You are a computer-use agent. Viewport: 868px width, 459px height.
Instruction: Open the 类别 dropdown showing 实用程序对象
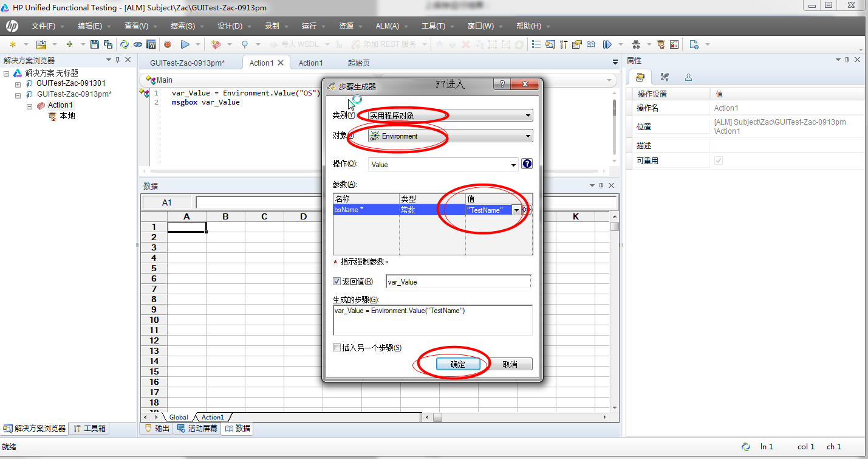click(x=450, y=116)
